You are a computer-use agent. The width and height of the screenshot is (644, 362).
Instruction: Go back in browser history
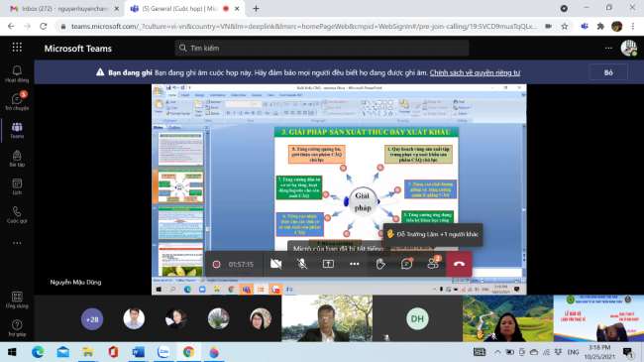click(11, 27)
